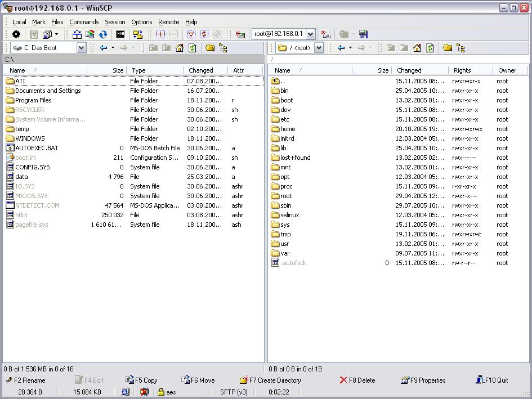The height and width of the screenshot is (399, 532).
Task: Open the Local menu
Action: tap(19, 22)
